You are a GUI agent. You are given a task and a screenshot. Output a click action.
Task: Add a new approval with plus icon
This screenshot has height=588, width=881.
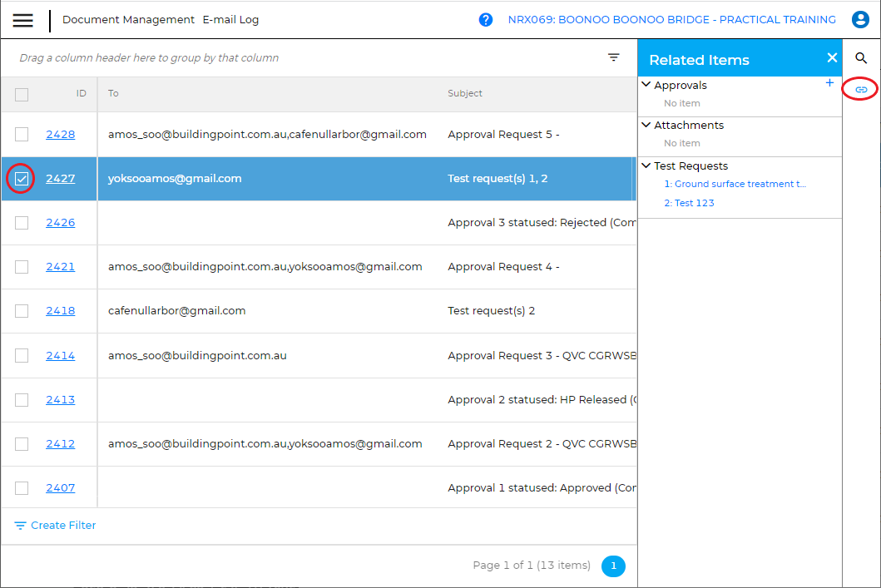[x=829, y=83]
